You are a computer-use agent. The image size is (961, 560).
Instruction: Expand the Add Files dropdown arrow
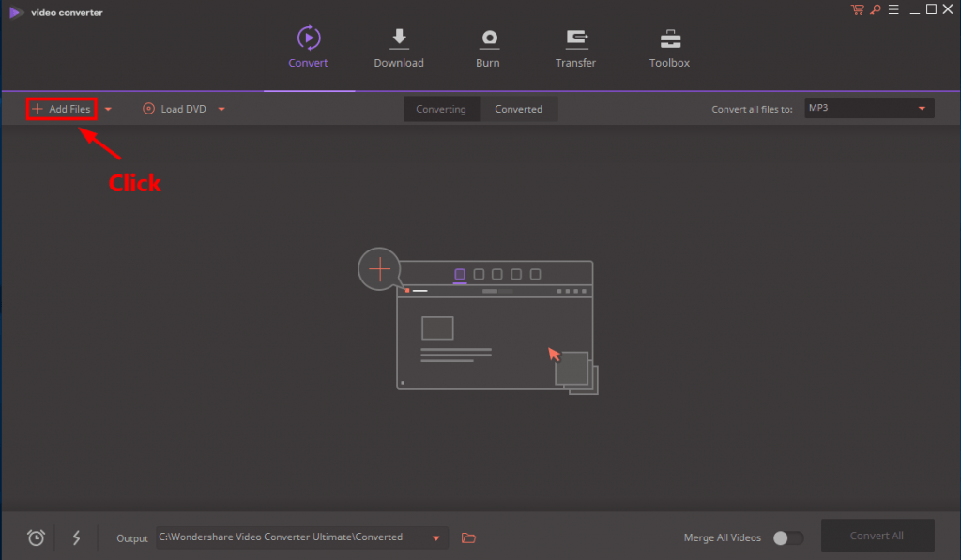pyautogui.click(x=108, y=109)
